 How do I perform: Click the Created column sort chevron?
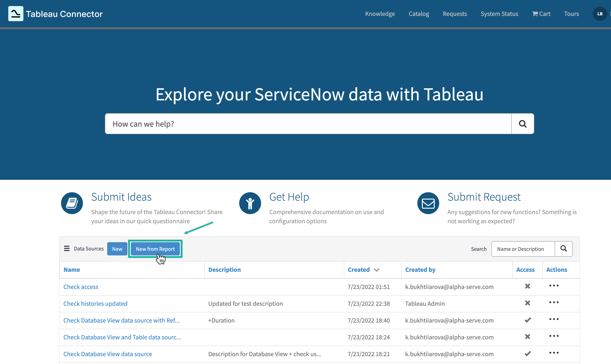point(377,270)
